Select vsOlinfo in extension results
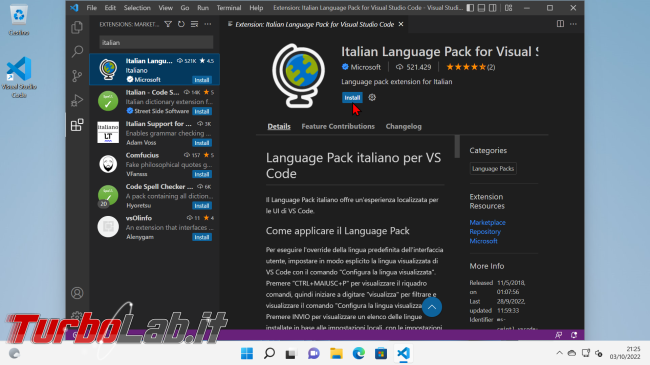650x365 pixels. click(x=154, y=227)
